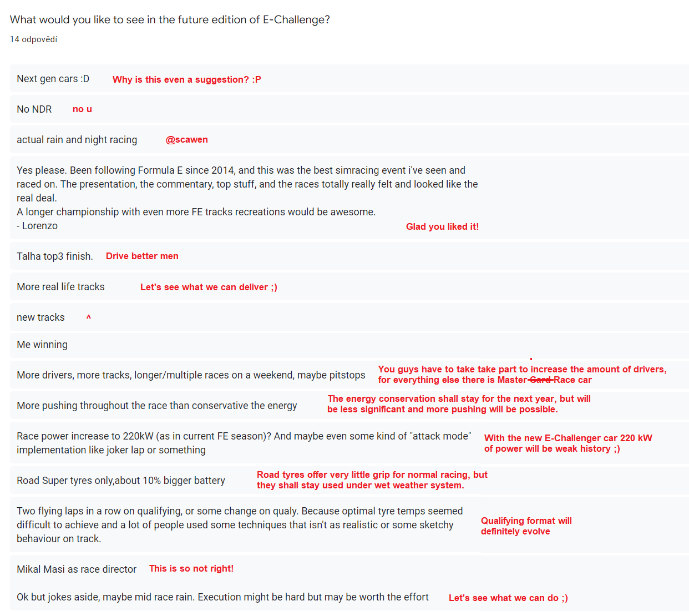
Task: Select the "actual rain and night racing" response
Action: tap(77, 140)
